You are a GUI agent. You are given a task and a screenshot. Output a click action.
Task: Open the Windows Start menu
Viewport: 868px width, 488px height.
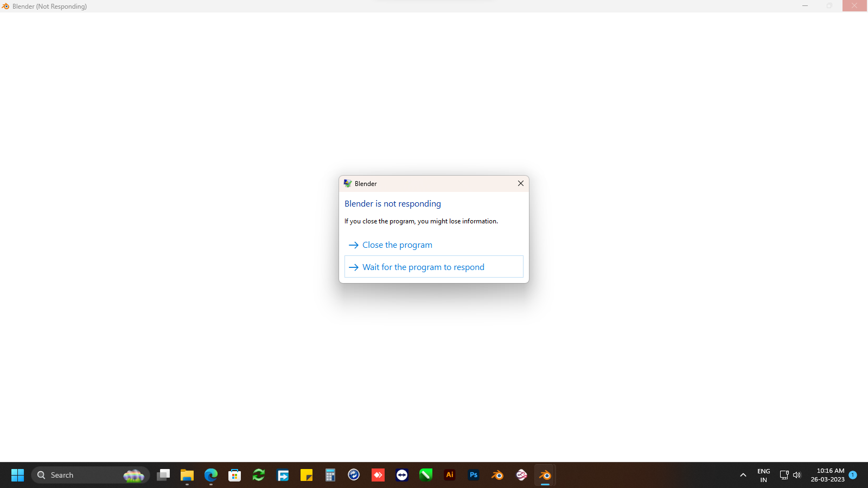point(17,475)
